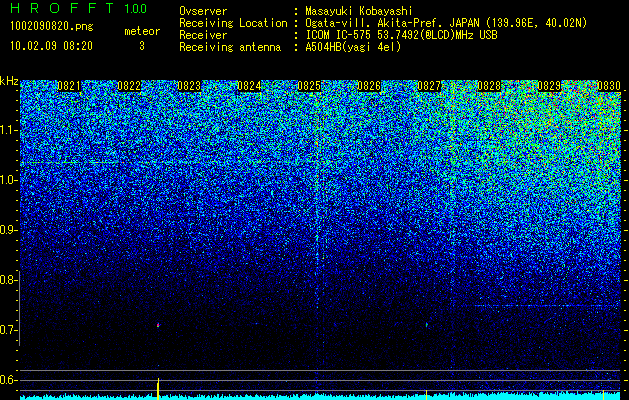Select the filename 1002090820.png
The height and width of the screenshot is (400, 629).
[x=52, y=27]
